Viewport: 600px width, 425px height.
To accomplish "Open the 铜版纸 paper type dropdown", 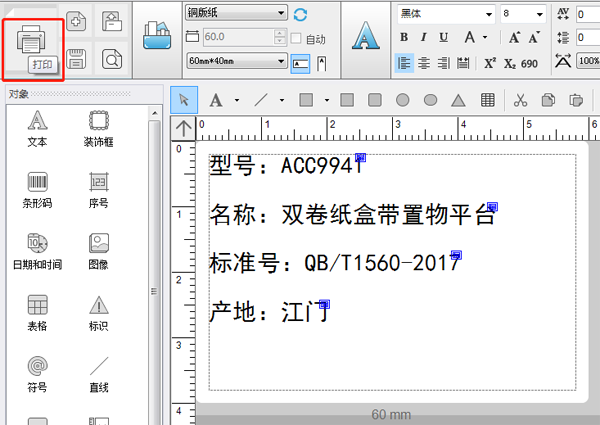I will coord(236,13).
